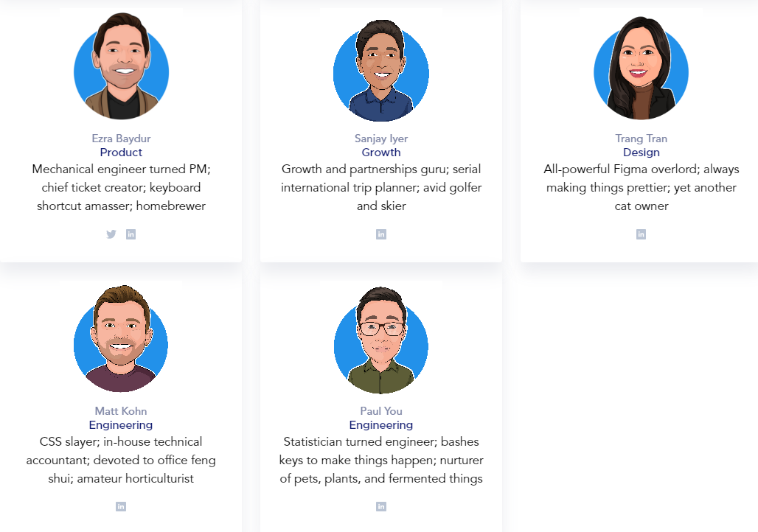Click Trang Tran's avatar image
The image size is (758, 532).
tap(641, 70)
